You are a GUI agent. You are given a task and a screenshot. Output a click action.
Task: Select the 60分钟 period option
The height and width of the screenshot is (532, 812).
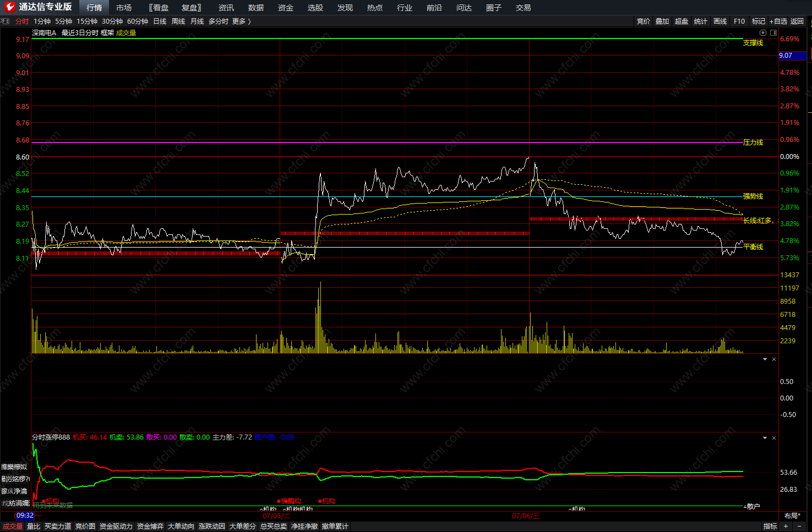coord(137,21)
